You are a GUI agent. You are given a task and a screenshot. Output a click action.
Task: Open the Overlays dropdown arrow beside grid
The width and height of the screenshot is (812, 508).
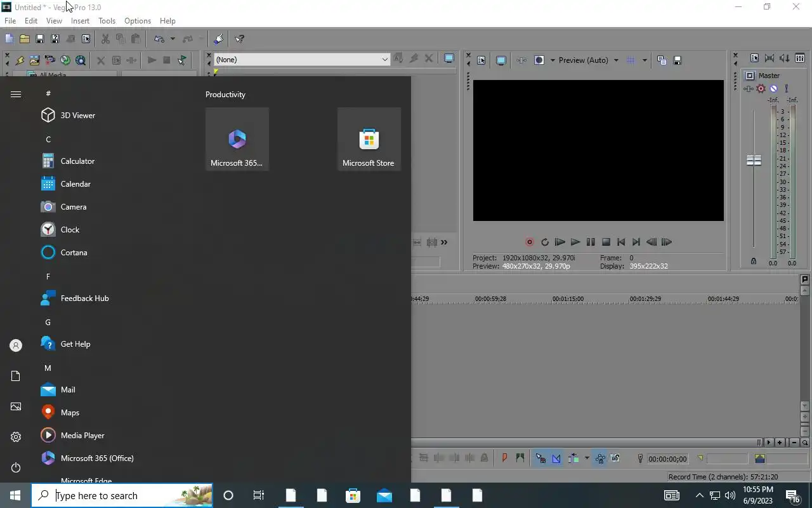coord(644,60)
